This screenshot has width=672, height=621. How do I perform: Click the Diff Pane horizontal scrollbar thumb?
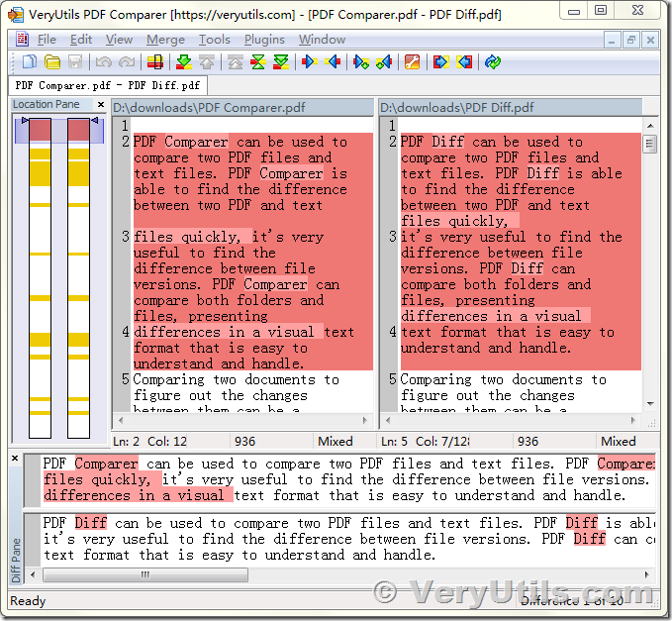[145, 574]
